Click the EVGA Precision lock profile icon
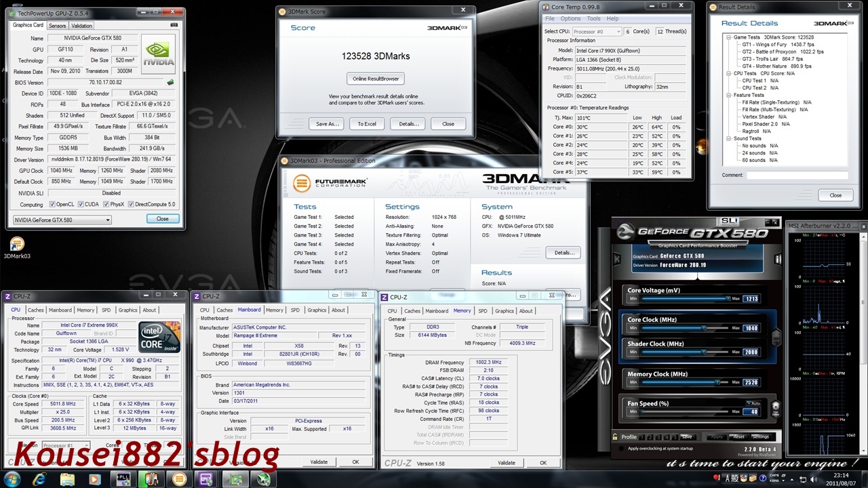 point(615,437)
